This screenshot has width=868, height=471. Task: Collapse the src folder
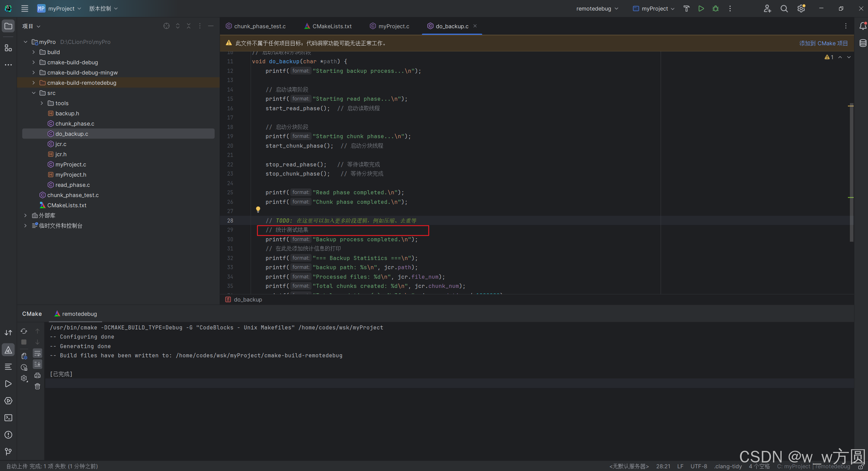pos(33,93)
